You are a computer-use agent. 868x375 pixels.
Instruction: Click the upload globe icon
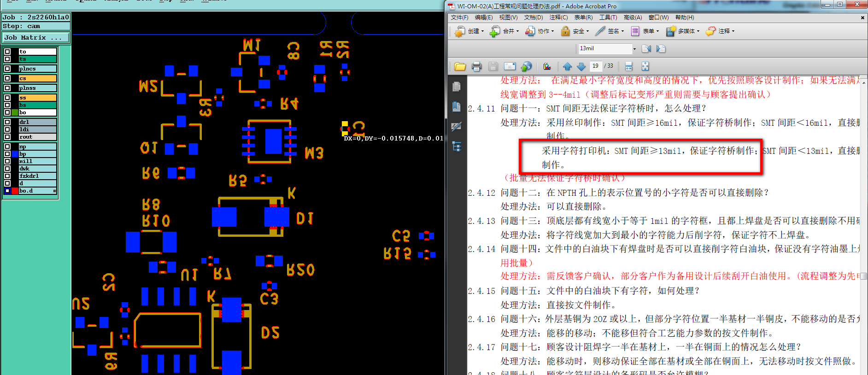[526, 66]
